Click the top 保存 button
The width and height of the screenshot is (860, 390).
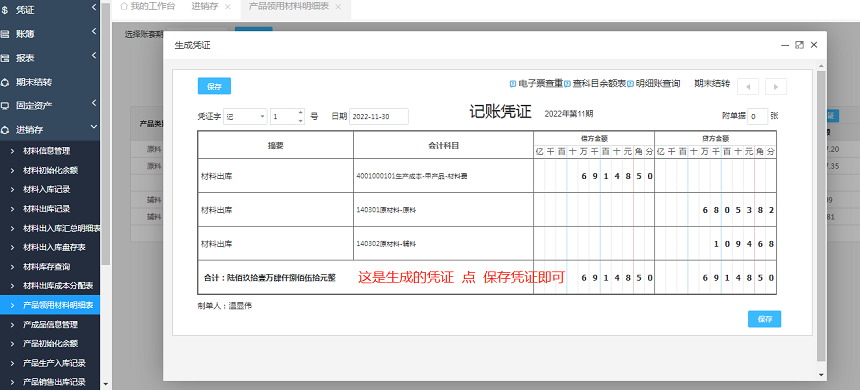pyautogui.click(x=214, y=86)
